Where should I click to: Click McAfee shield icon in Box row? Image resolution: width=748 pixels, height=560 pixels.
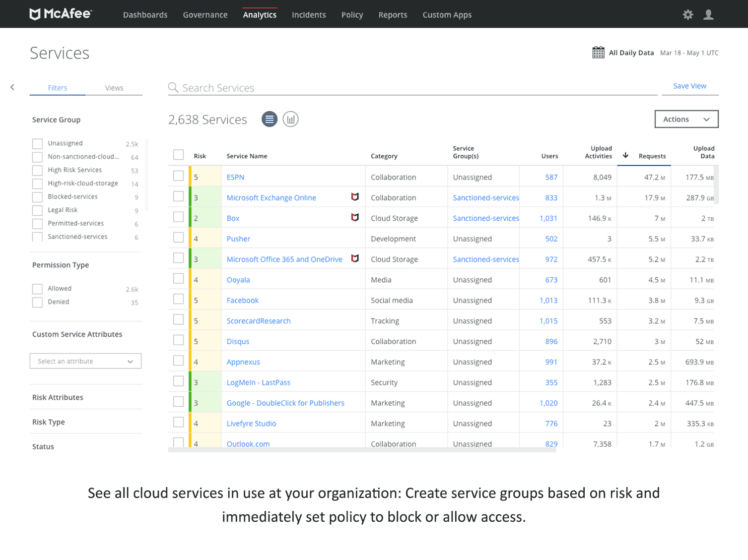pyautogui.click(x=355, y=217)
